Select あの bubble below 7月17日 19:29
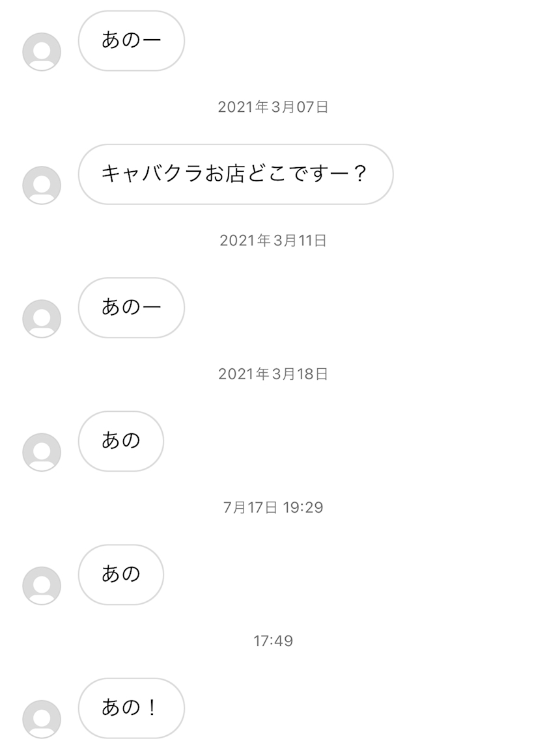The image size is (547, 756). click(x=121, y=574)
